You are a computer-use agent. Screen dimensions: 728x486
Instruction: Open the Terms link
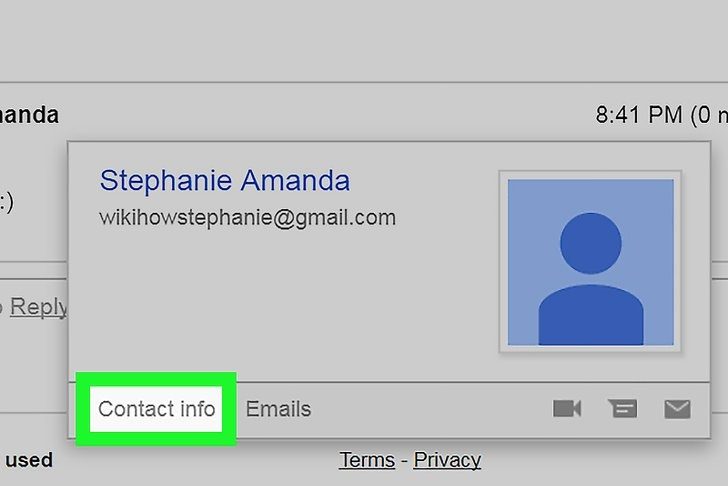tap(367, 460)
